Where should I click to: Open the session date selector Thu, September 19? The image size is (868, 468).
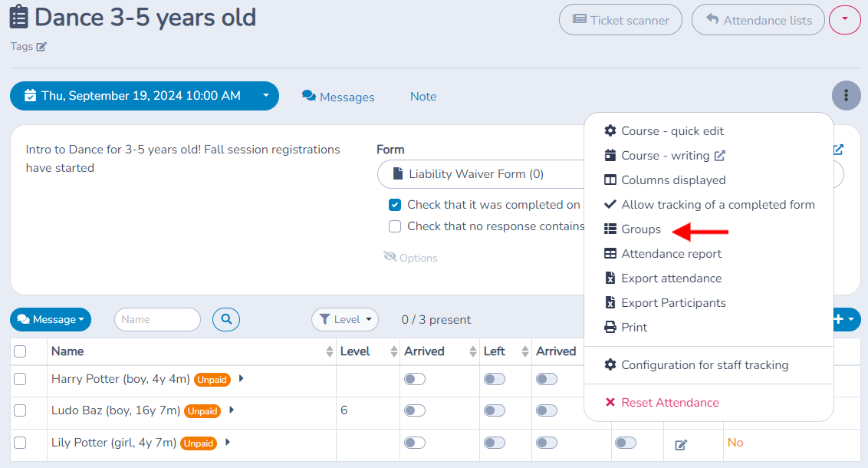tap(144, 96)
